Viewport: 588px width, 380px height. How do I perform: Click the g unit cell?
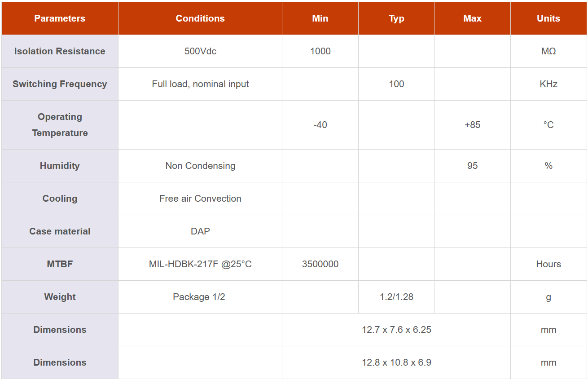point(549,297)
